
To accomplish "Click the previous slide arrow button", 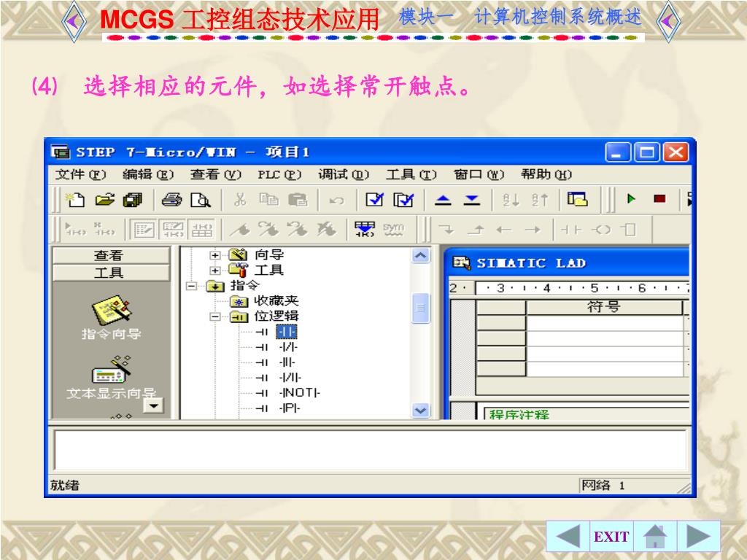I will [568, 537].
